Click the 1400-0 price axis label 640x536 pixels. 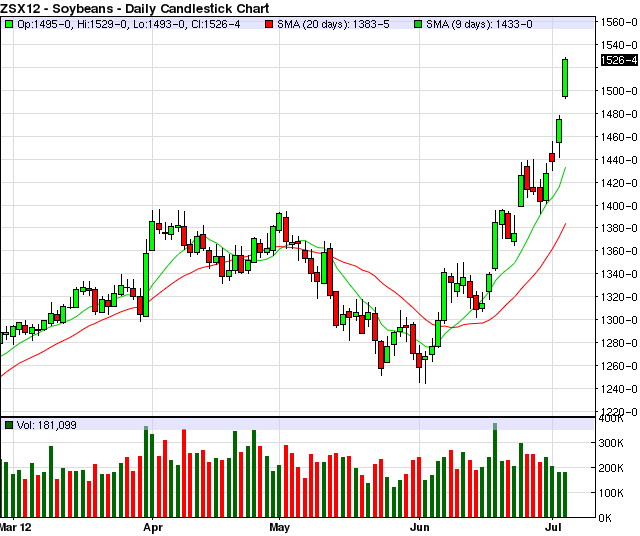pyautogui.click(x=619, y=206)
